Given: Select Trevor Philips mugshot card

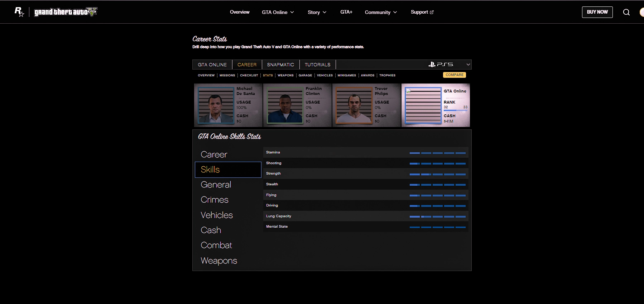Looking at the screenshot, I should click(366, 105).
